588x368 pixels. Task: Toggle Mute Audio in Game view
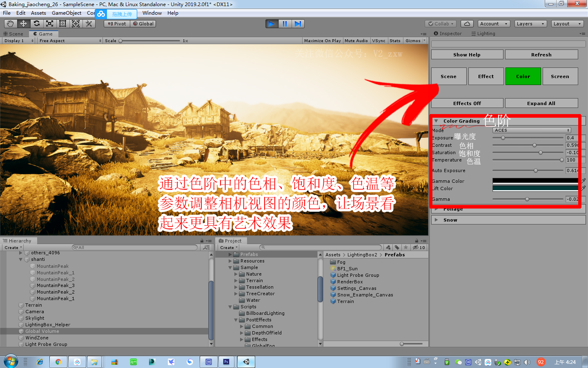click(356, 40)
